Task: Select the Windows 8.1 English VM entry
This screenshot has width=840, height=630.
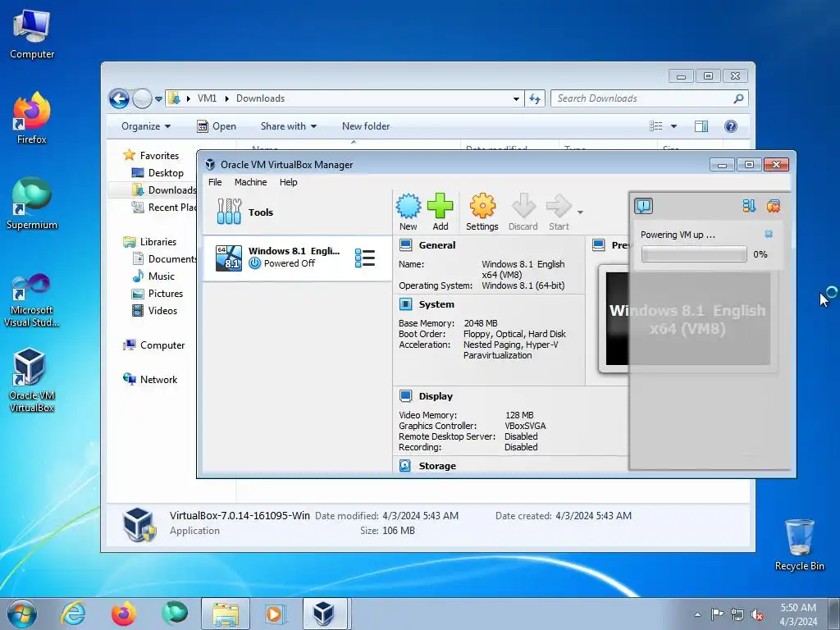Action: 297,258
